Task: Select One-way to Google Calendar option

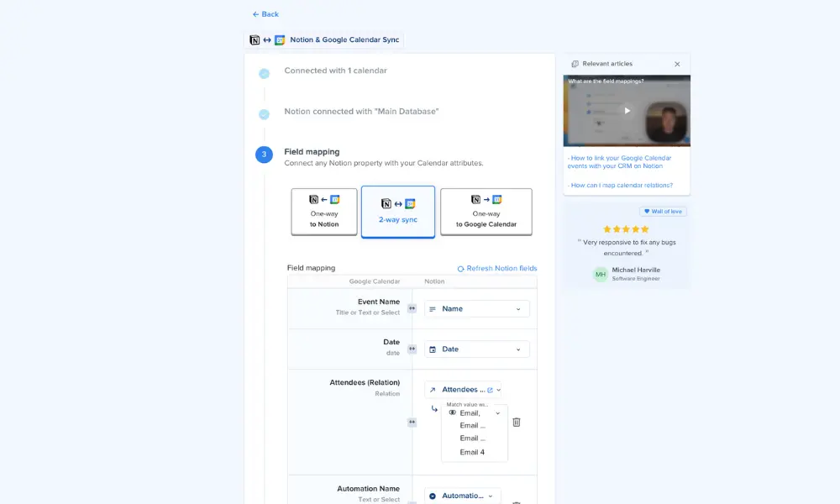Action: [x=486, y=212]
